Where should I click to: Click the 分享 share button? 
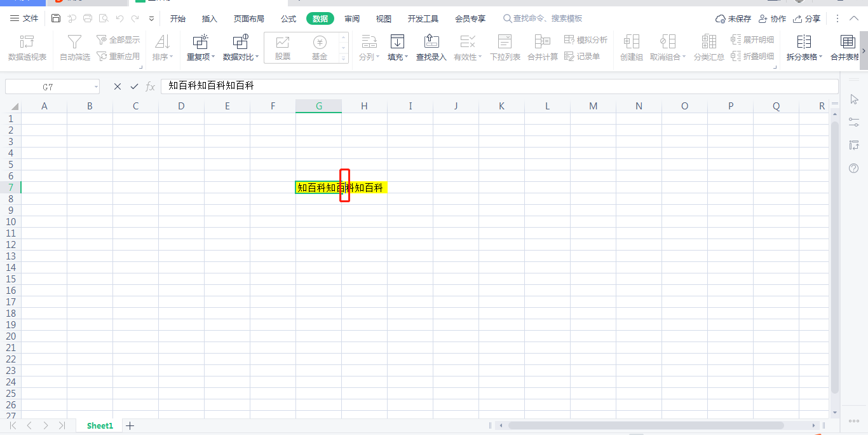807,18
